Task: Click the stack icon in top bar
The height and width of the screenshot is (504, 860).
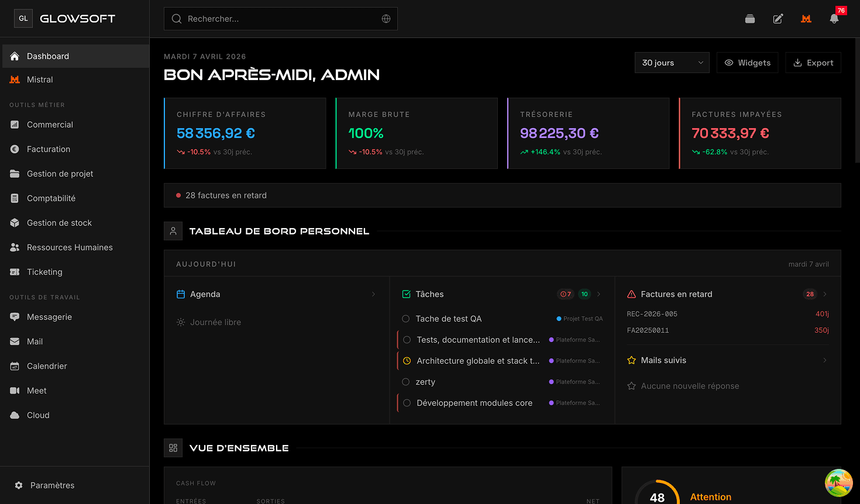Action: [750, 19]
